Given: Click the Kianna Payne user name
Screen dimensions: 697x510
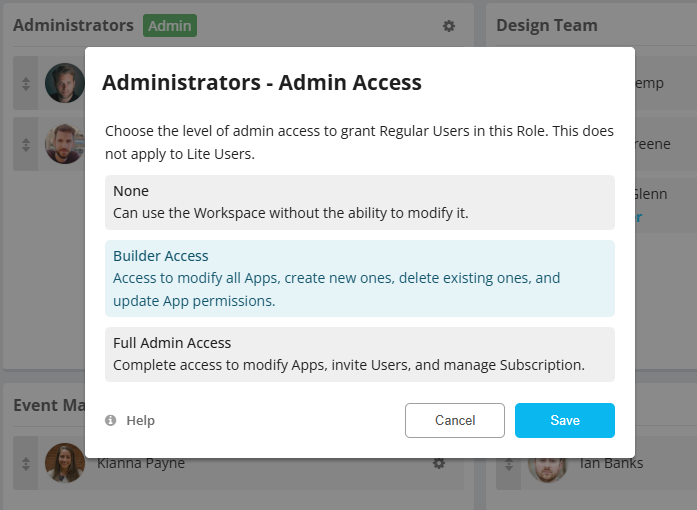Looking at the screenshot, I should [141, 463].
